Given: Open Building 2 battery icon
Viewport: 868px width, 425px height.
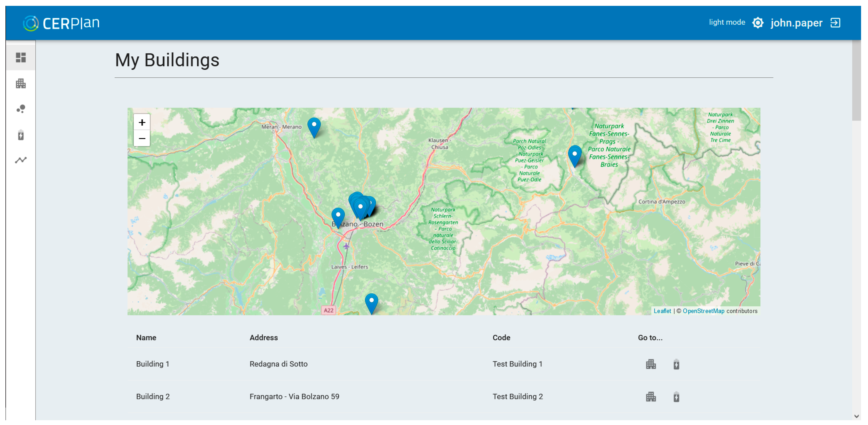Looking at the screenshot, I should pos(676,397).
